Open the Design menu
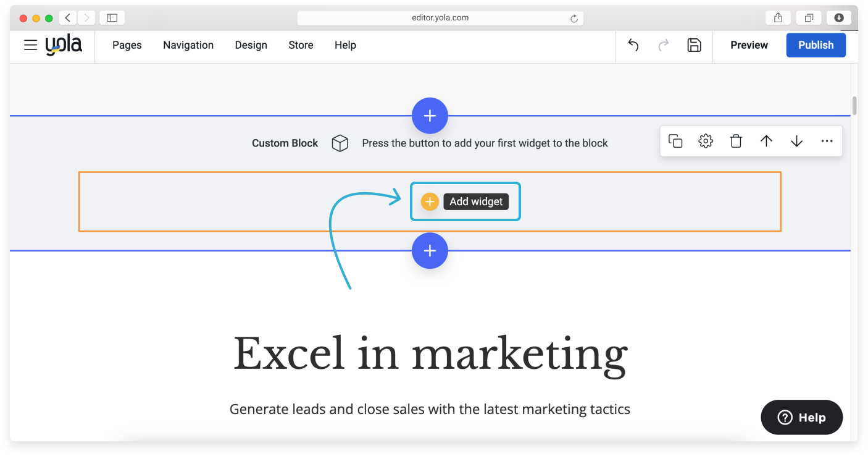The width and height of the screenshot is (868, 456). tap(251, 45)
